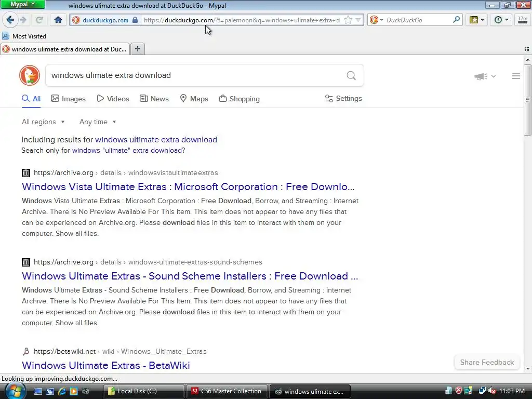
Task: Search only for windows "ulimate" extra download
Action: coord(129,150)
